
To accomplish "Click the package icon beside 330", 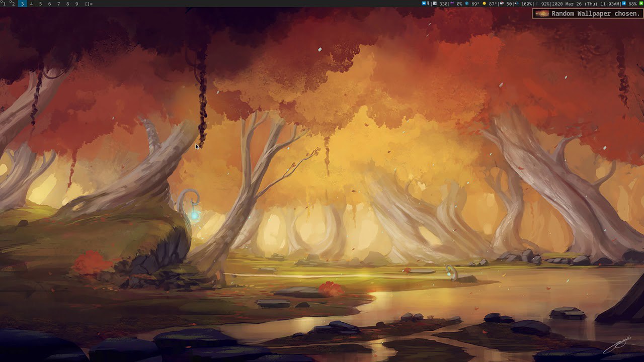I will (435, 4).
